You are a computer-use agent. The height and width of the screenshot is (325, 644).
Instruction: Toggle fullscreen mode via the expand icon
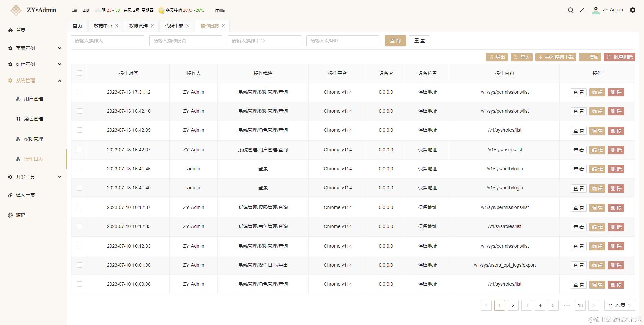(x=582, y=10)
